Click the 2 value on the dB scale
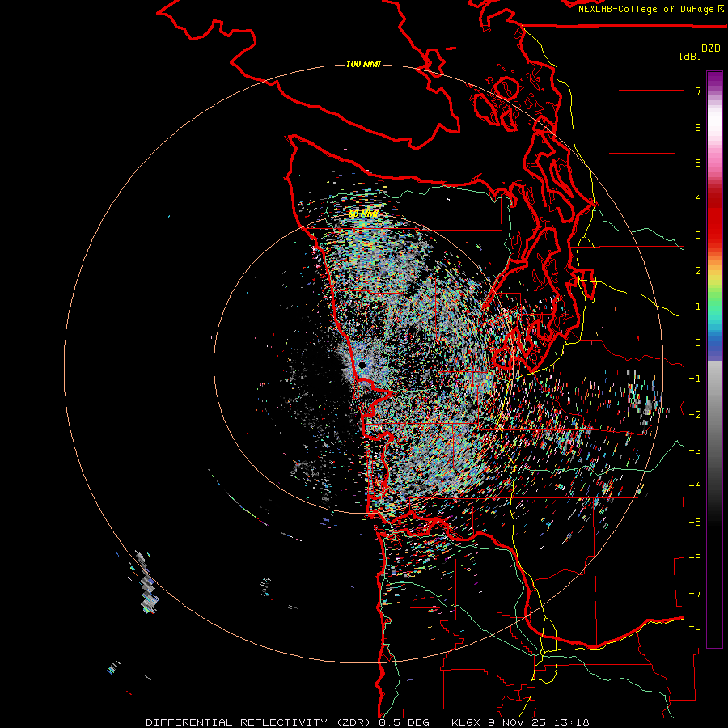The width and height of the screenshot is (728, 728). [x=698, y=271]
